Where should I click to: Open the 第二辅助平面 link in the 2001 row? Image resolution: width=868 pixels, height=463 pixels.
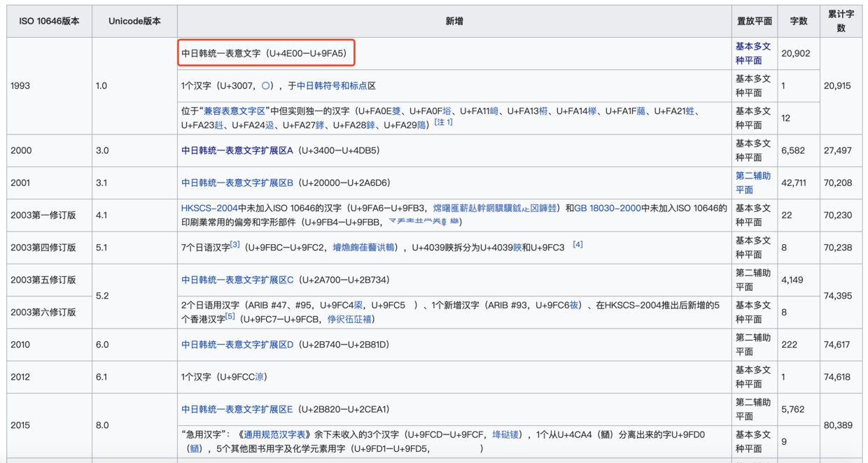752,183
